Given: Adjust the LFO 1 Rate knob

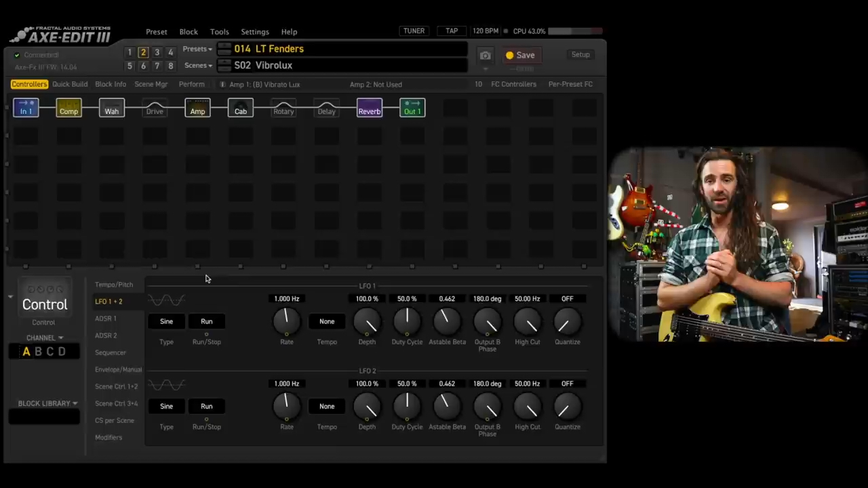Looking at the screenshot, I should (286, 321).
